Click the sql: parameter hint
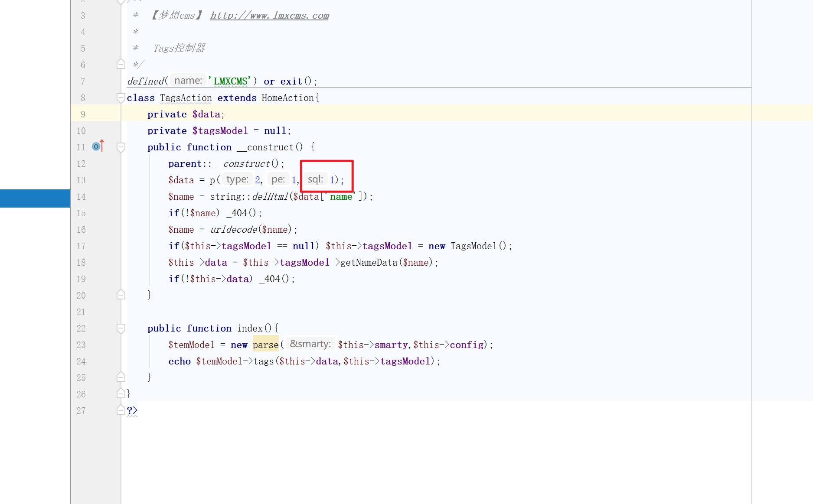 pos(315,179)
